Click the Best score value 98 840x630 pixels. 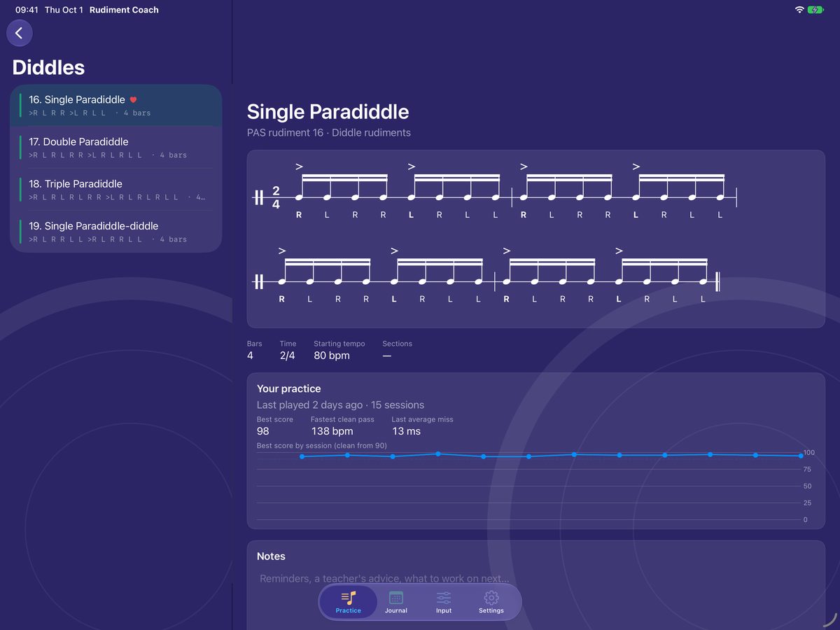(263, 431)
